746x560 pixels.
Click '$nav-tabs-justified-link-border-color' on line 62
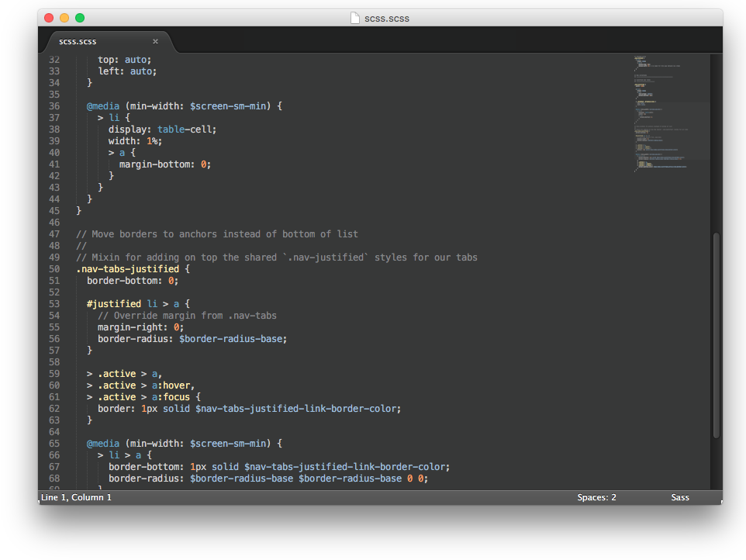pos(295,409)
